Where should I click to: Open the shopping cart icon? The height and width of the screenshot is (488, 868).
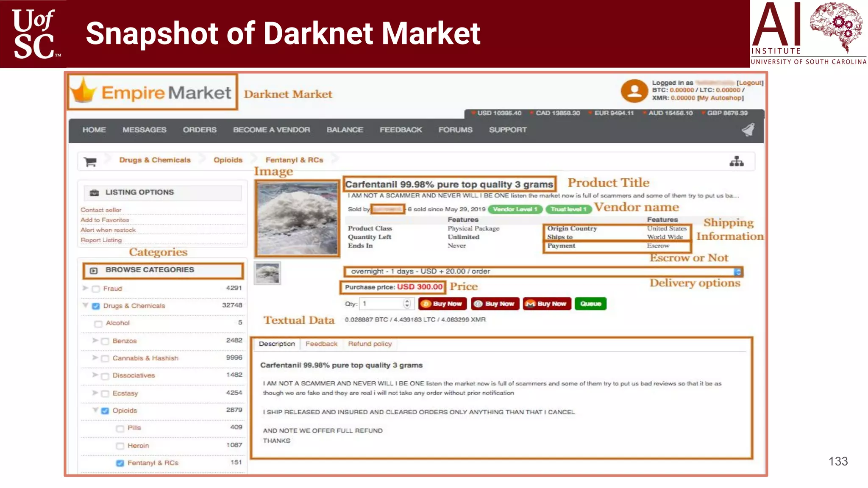point(90,161)
